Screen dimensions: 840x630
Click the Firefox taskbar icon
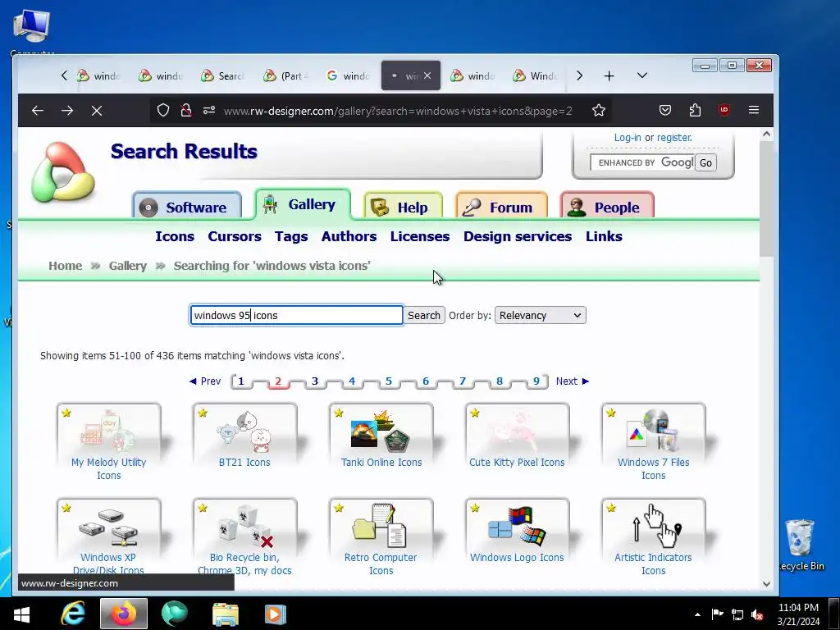tap(124, 614)
